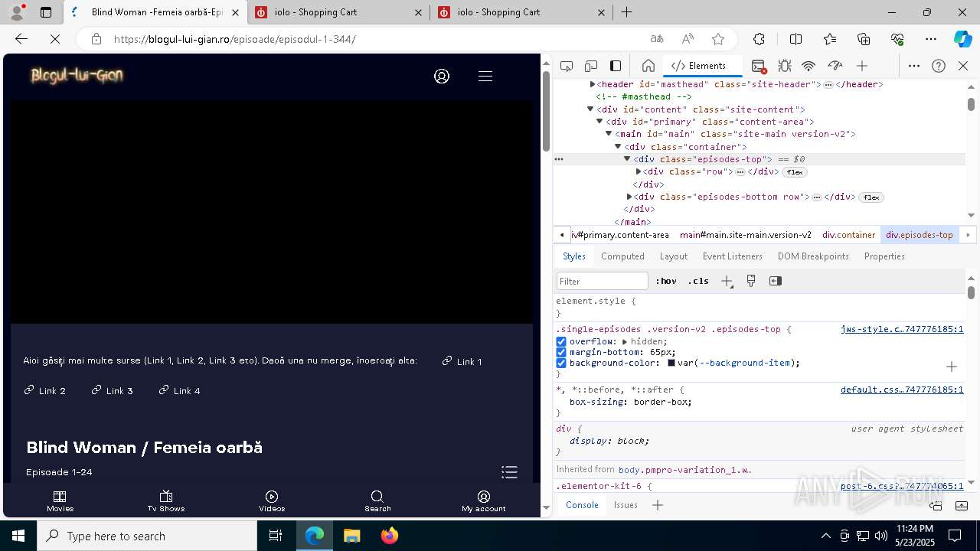Open Link 3 video source

pyautogui.click(x=113, y=390)
